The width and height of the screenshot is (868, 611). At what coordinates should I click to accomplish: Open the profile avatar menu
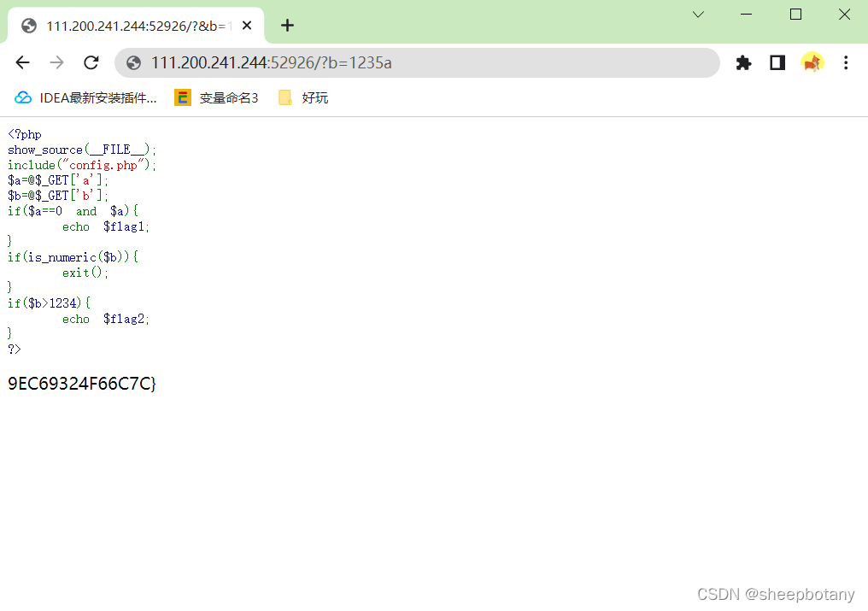point(812,62)
